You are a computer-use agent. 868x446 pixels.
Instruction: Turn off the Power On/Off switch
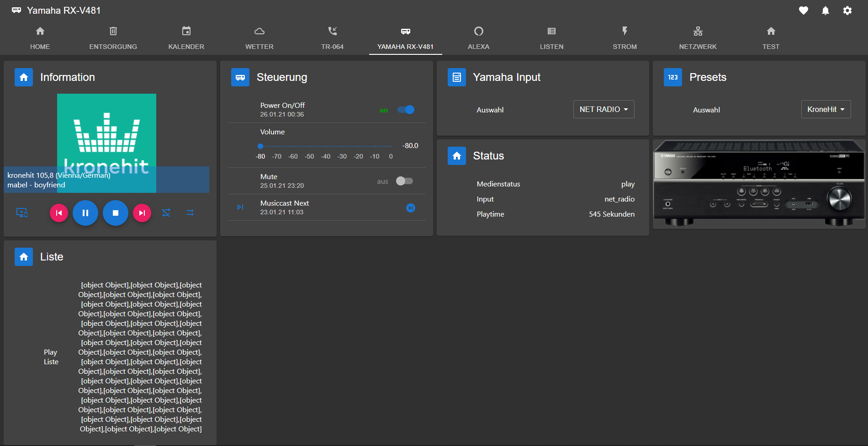point(406,110)
